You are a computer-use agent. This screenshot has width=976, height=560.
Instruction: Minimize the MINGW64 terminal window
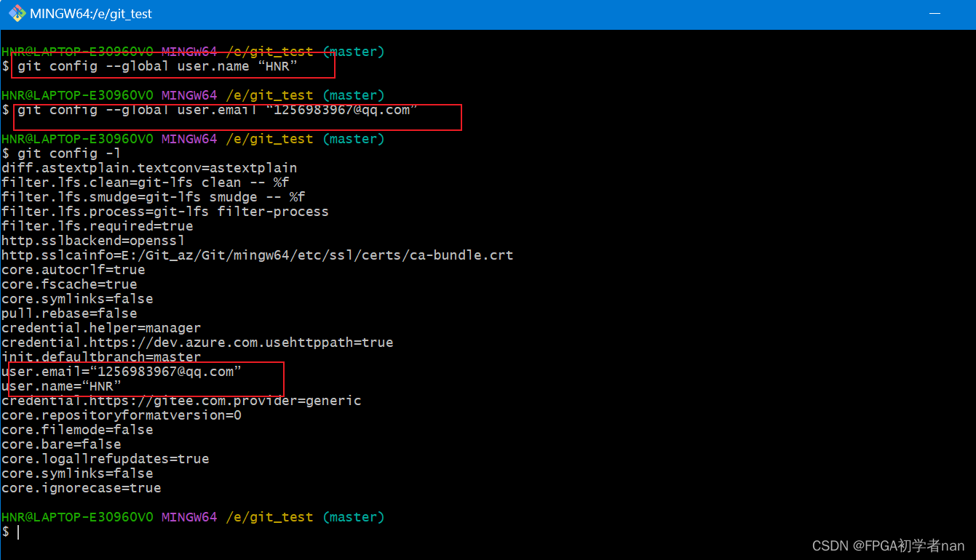pyautogui.click(x=935, y=14)
